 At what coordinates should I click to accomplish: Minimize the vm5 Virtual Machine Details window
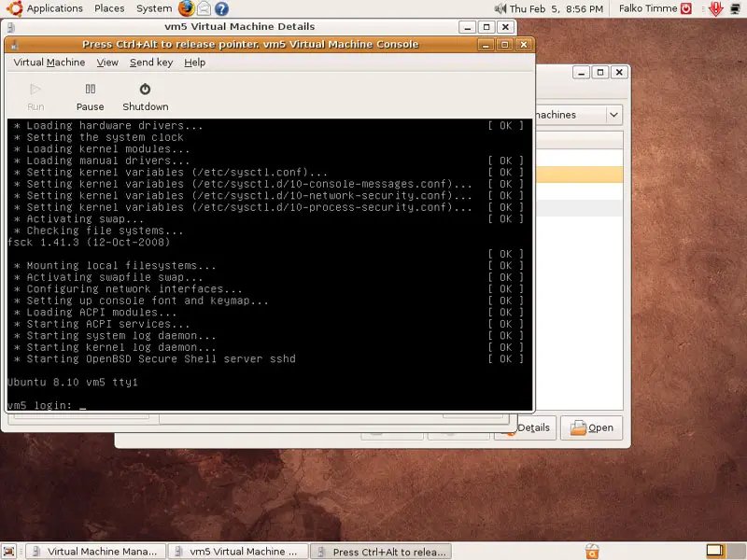(468, 27)
